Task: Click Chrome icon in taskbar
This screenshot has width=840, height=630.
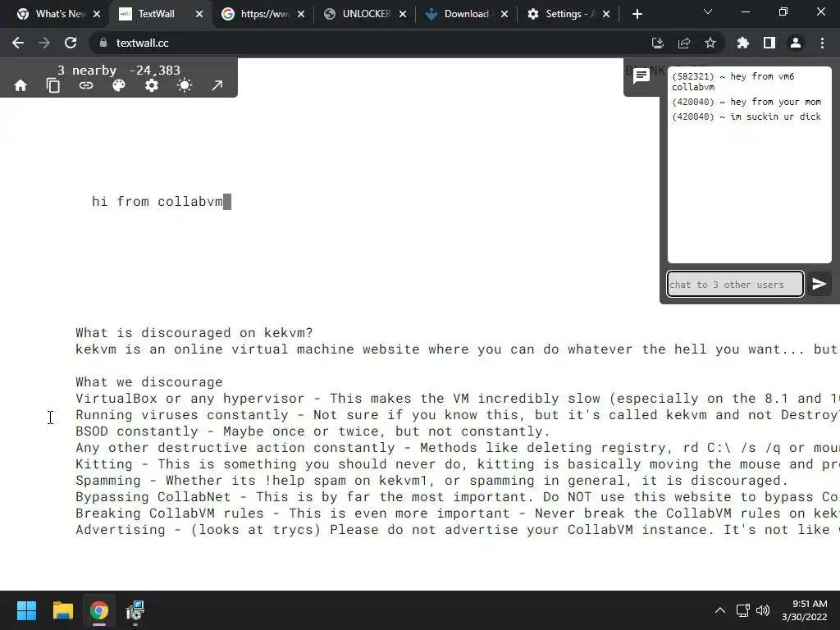Action: pos(99,610)
